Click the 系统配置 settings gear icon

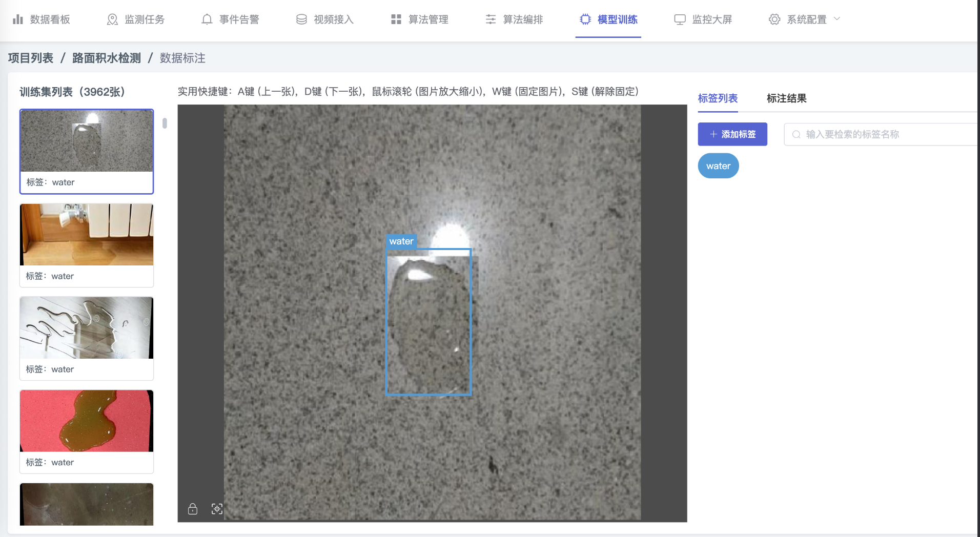click(x=774, y=19)
